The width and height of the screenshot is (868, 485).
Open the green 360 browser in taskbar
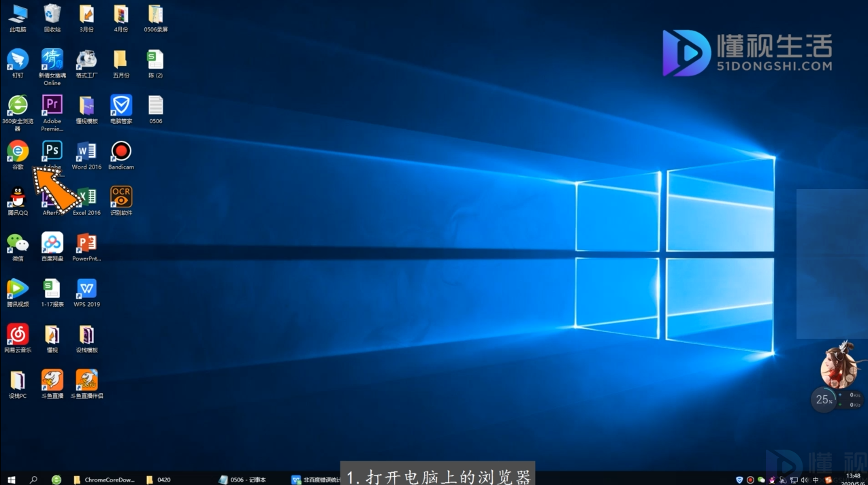57,480
